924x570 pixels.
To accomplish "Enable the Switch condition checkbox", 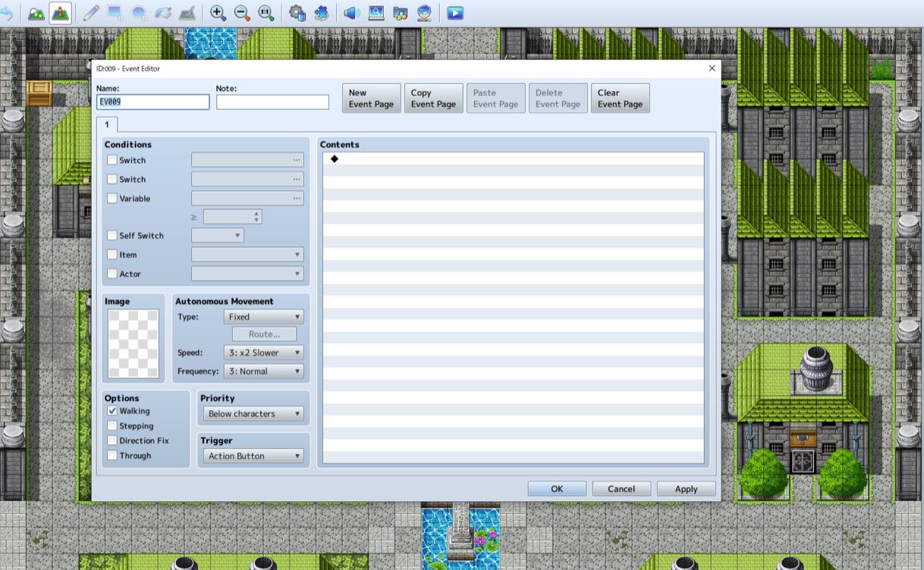I will [x=112, y=160].
